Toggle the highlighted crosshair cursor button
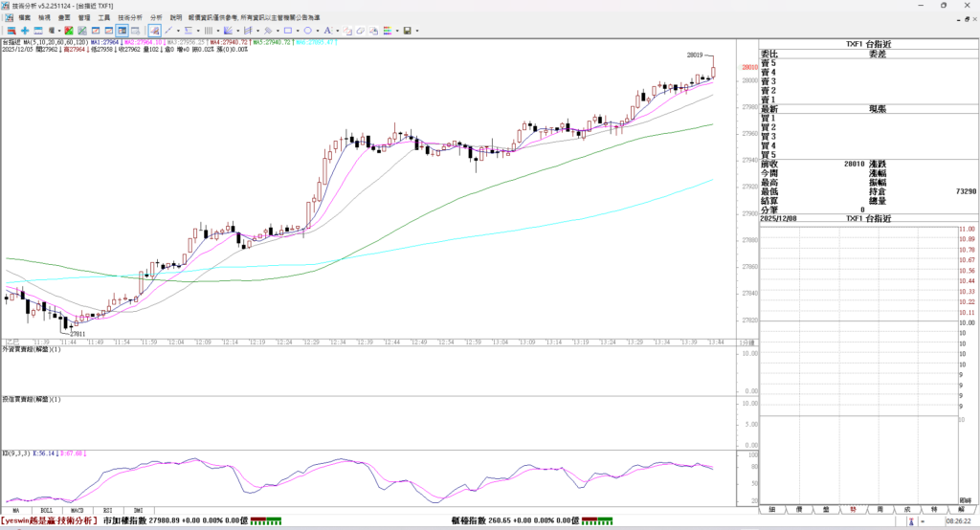 coord(154,31)
